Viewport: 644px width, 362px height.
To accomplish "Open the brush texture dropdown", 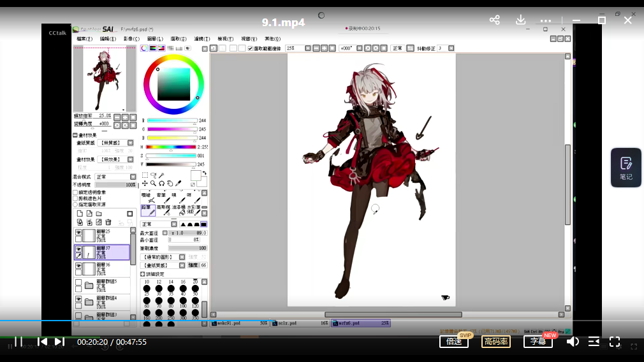I will point(182,266).
